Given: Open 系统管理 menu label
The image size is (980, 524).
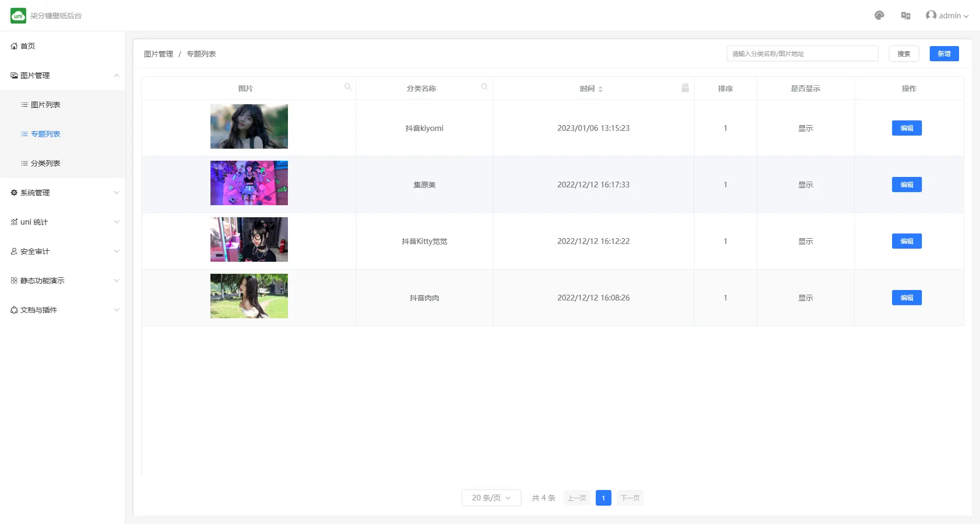Looking at the screenshot, I should (x=35, y=193).
